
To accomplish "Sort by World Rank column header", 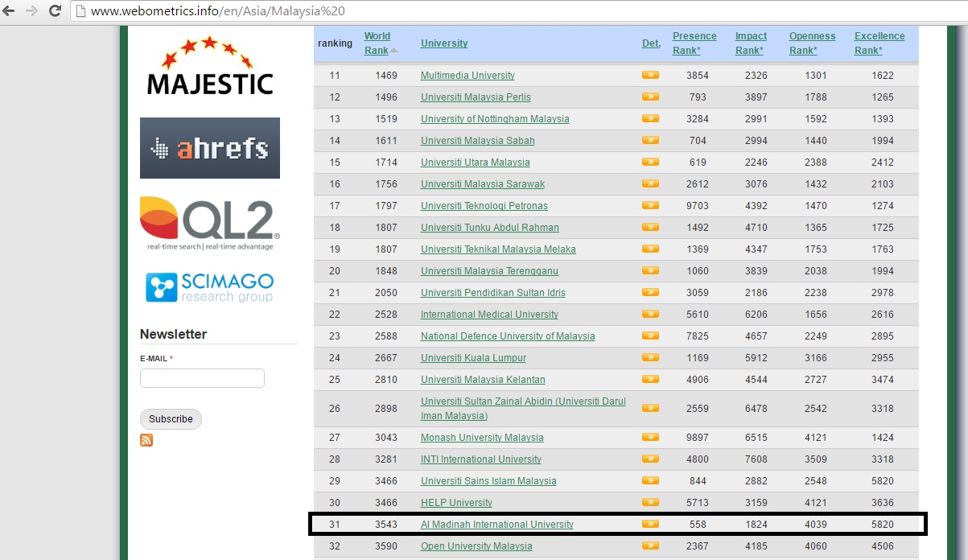I will point(377,43).
